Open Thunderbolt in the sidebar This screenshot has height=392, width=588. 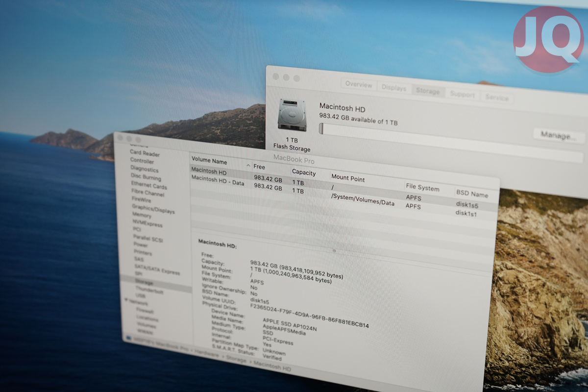click(149, 291)
